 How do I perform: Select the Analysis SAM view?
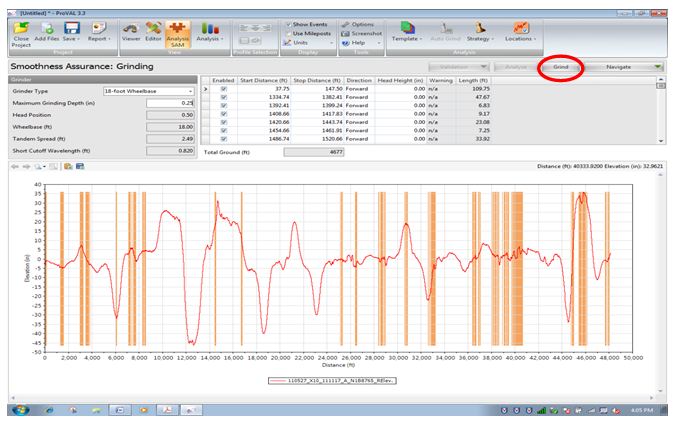click(x=177, y=34)
